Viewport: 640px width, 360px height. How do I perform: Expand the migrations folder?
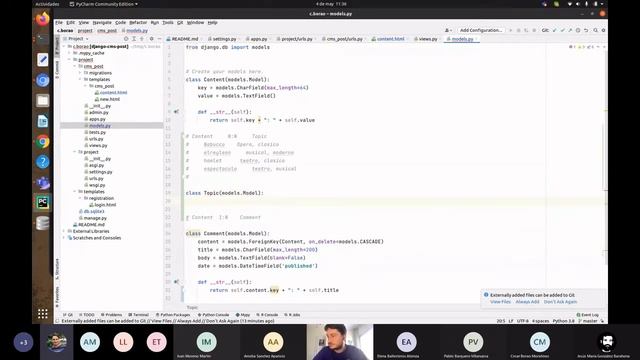click(x=80, y=73)
